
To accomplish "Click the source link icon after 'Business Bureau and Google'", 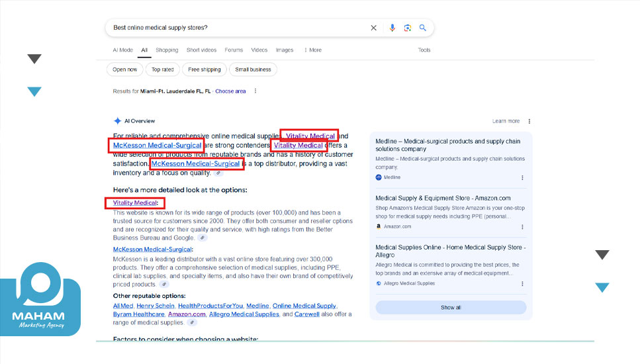I will tap(202, 238).
